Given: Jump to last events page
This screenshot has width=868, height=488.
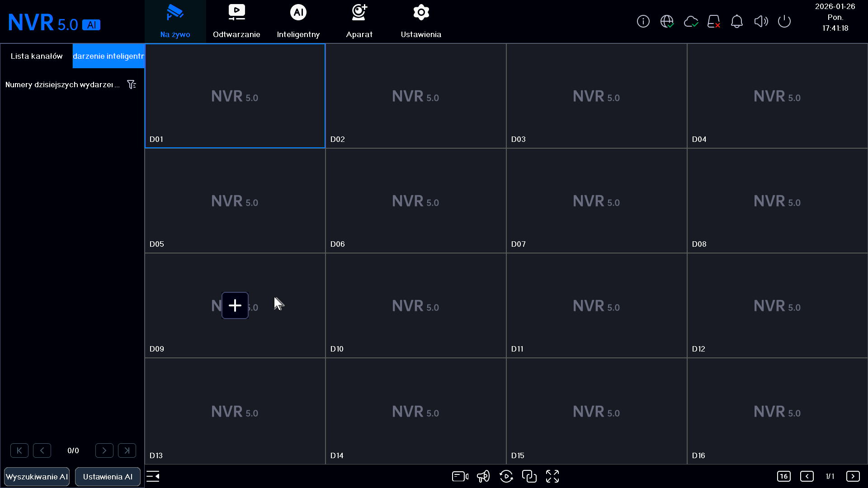Looking at the screenshot, I should tap(127, 450).
